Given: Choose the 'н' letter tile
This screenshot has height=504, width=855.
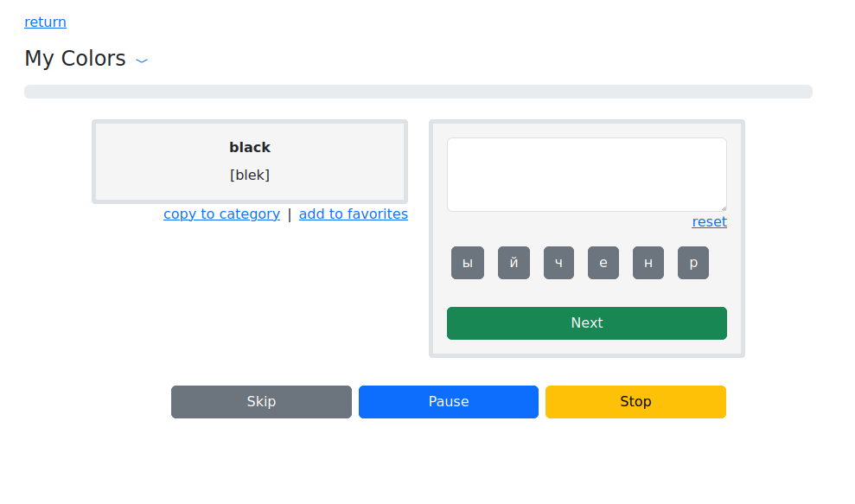Looking at the screenshot, I should coord(648,263).
